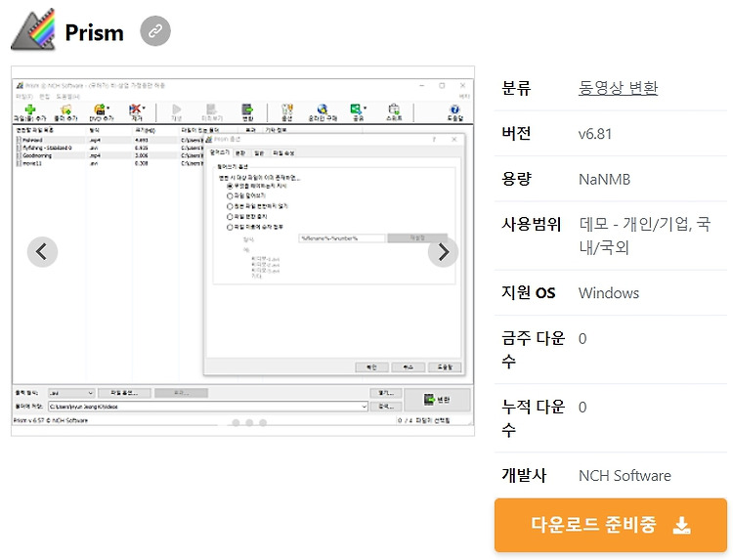
Task: Click the question mark in options dialog title bar
Action: pos(434,140)
